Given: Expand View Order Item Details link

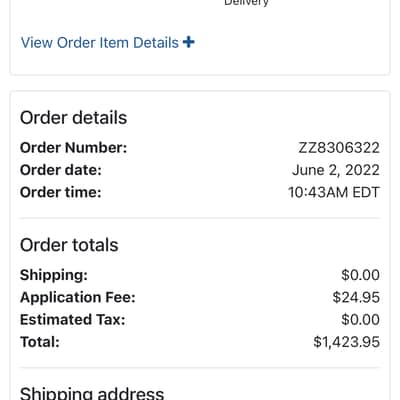Looking at the screenshot, I should 107,43.
